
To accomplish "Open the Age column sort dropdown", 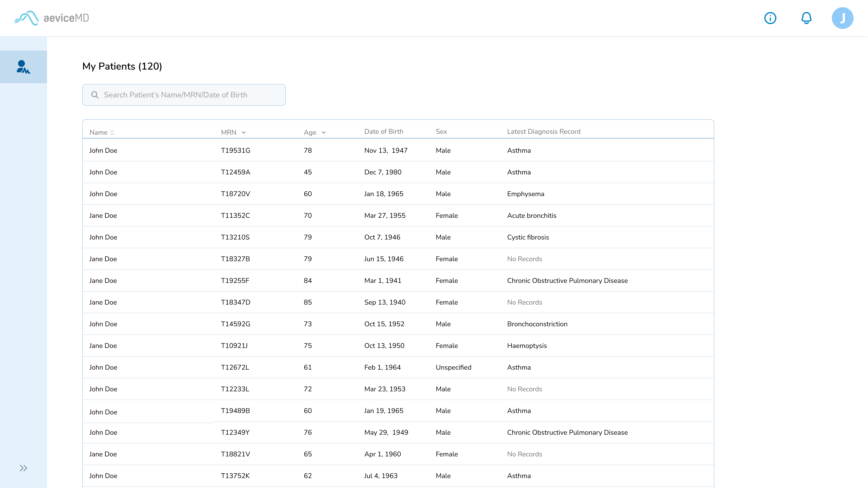I will (x=323, y=132).
